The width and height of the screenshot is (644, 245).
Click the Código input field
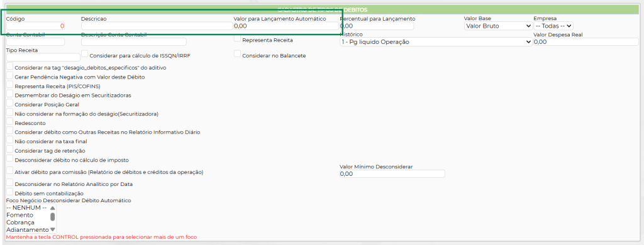(x=36, y=26)
